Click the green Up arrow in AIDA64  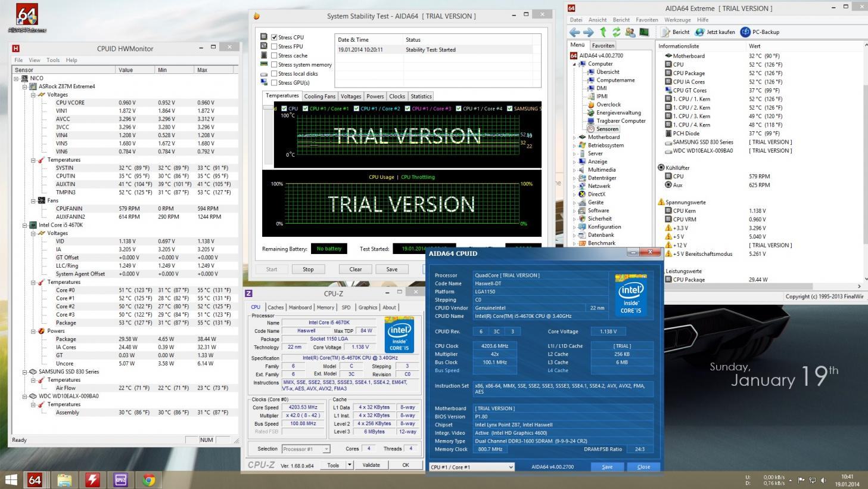(x=603, y=32)
